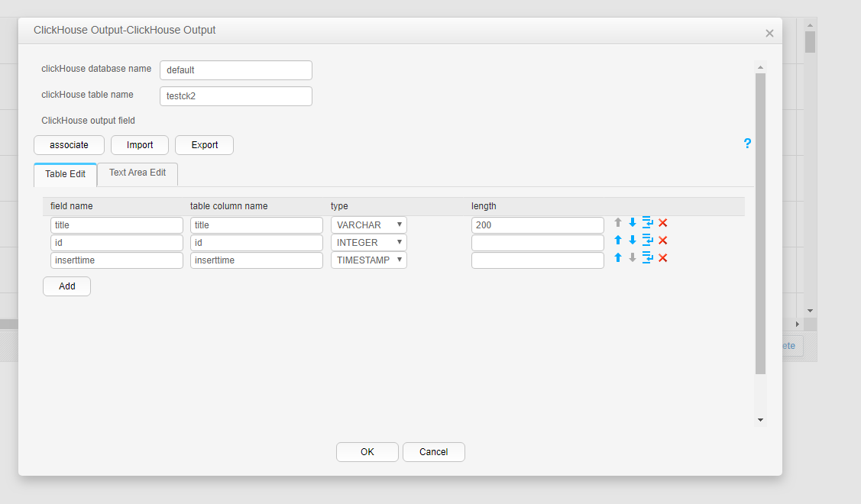Viewport: 861px width, 504px height.
Task: Focus the clickHouse database name field
Action: point(236,70)
